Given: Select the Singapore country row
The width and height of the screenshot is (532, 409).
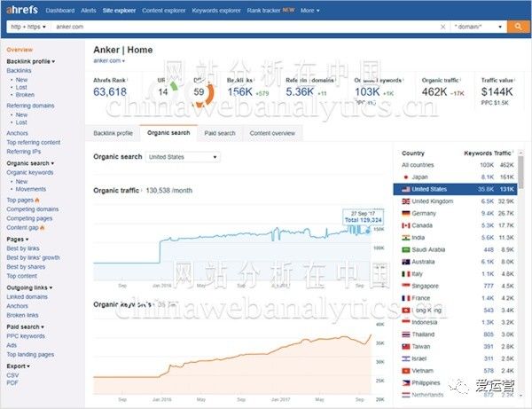Looking at the screenshot, I should tap(456, 287).
